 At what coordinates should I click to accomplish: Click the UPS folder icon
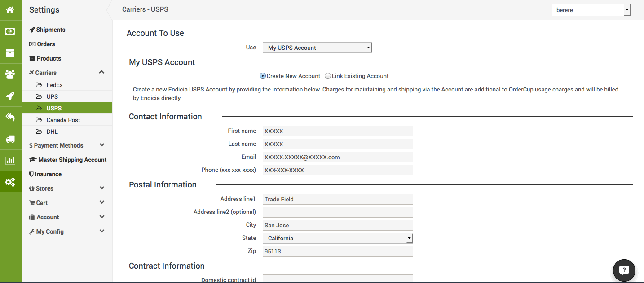pos(39,96)
